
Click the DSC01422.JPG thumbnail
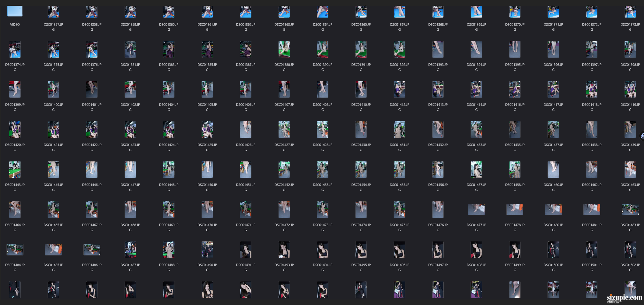pyautogui.click(x=92, y=129)
